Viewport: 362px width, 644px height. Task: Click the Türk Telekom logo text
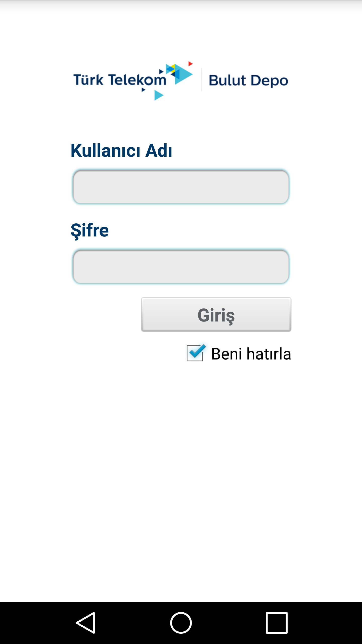[119, 80]
